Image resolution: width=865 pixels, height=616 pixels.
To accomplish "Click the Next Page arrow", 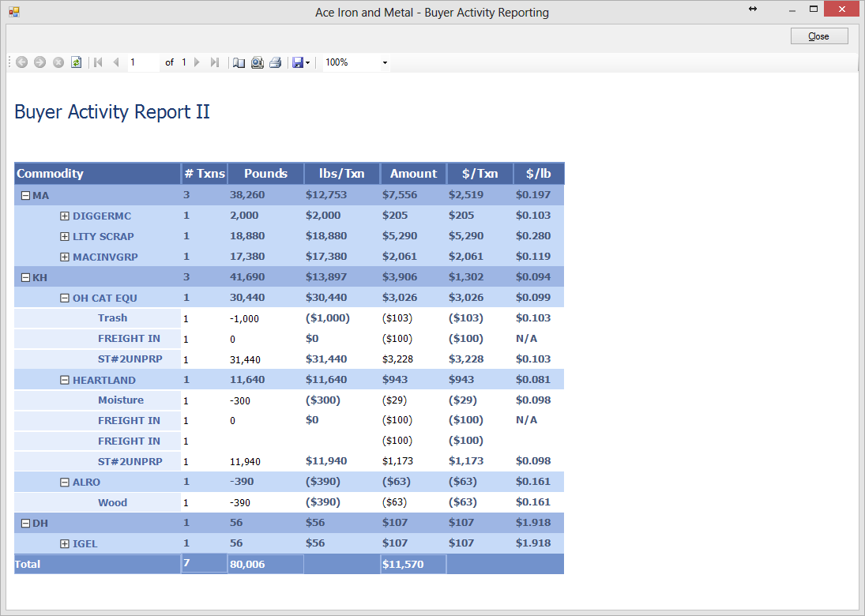I will point(197,62).
